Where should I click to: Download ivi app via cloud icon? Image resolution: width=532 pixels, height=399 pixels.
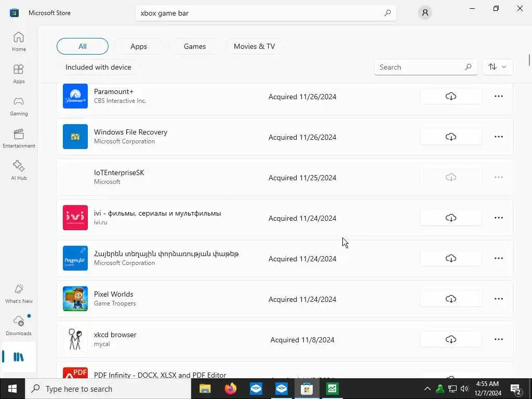coord(450,218)
